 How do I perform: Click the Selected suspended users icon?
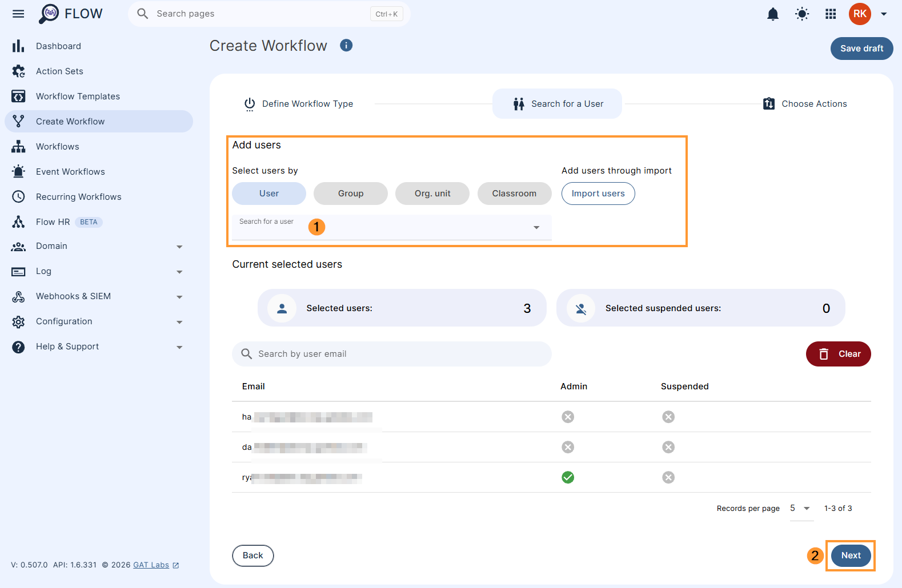coord(581,308)
